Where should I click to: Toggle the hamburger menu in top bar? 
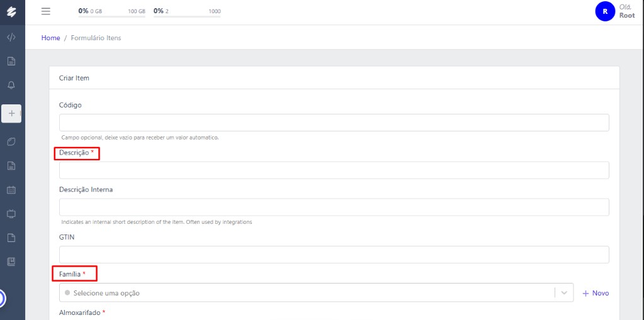click(x=45, y=11)
